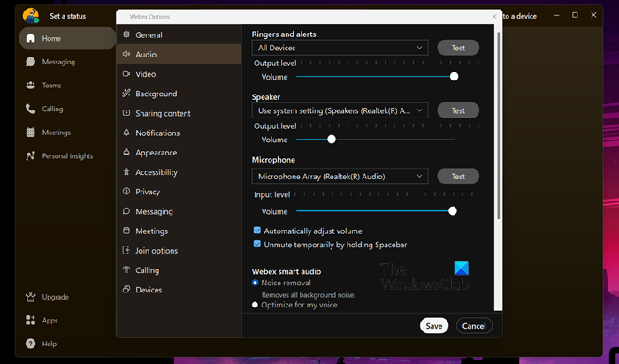Select Optimize for my voice option

click(x=255, y=305)
